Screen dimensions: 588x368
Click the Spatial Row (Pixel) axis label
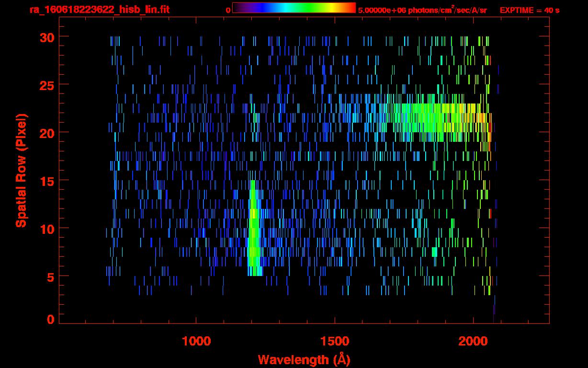(x=21, y=170)
